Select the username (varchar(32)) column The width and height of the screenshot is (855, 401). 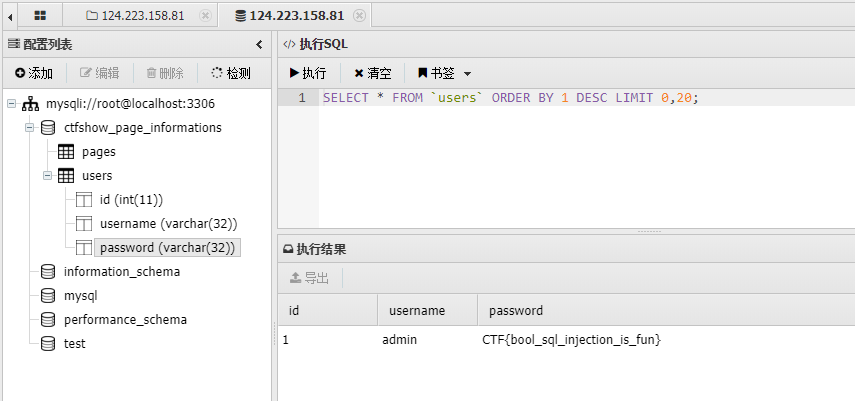click(168, 224)
